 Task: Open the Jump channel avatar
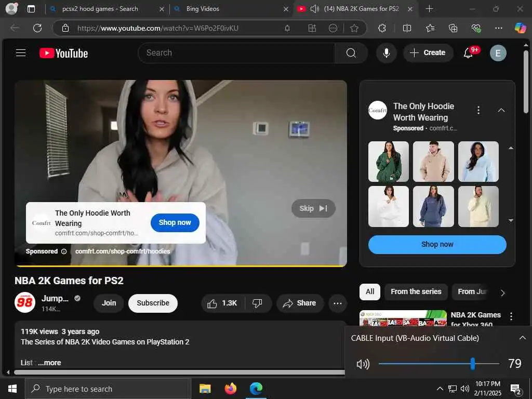tap(25, 303)
